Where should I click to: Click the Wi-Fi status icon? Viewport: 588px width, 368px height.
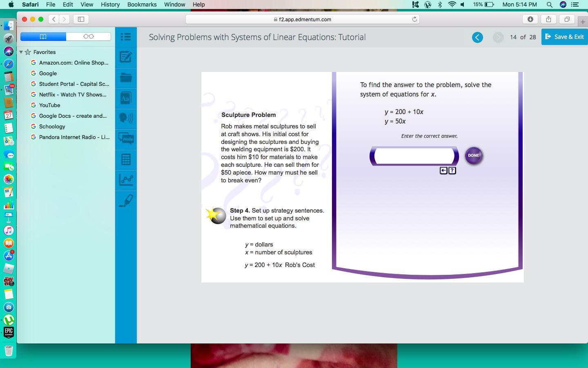pos(452,4)
